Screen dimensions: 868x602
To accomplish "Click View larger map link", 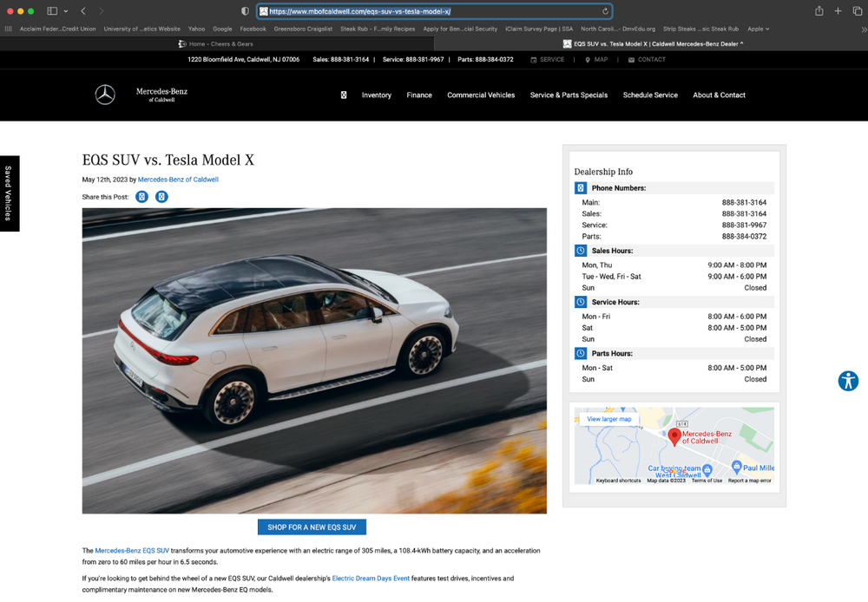I will point(608,419).
